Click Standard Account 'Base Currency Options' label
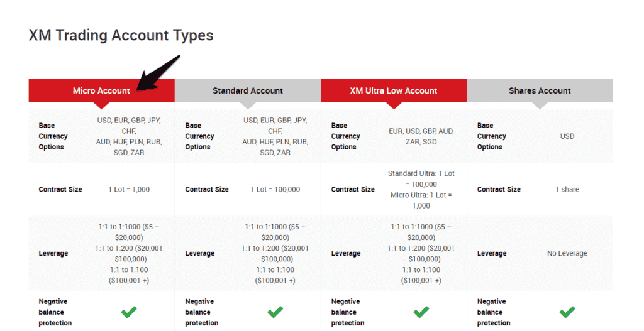644x331 pixels. pos(199,136)
